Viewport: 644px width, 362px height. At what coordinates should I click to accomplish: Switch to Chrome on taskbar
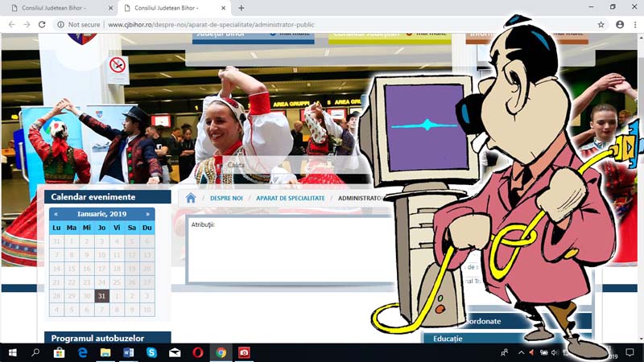coord(221,352)
